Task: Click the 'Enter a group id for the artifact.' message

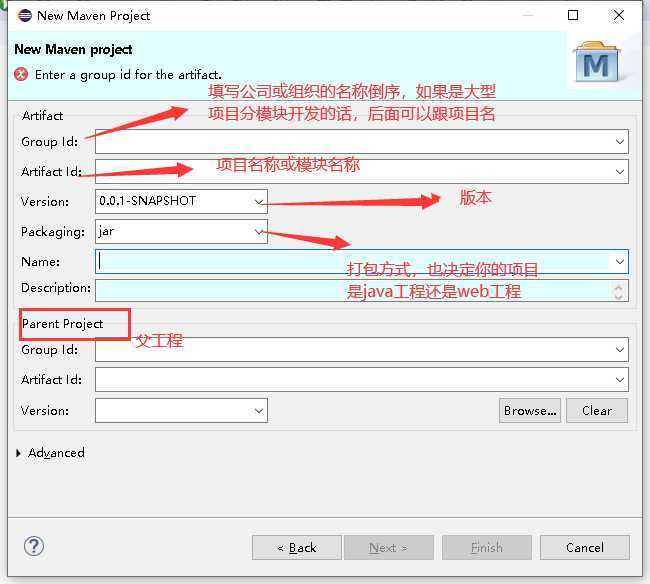Action: point(128,75)
